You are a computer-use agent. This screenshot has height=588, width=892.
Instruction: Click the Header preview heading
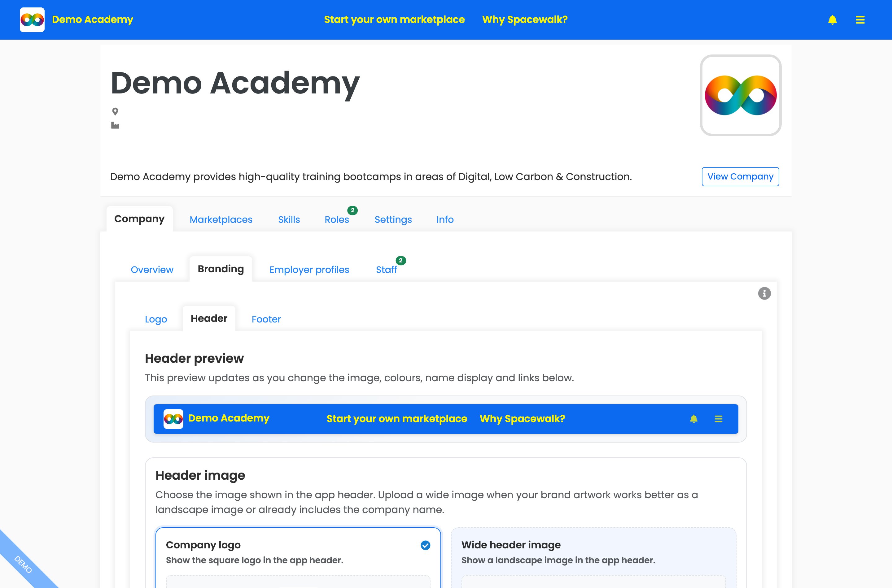[194, 358]
